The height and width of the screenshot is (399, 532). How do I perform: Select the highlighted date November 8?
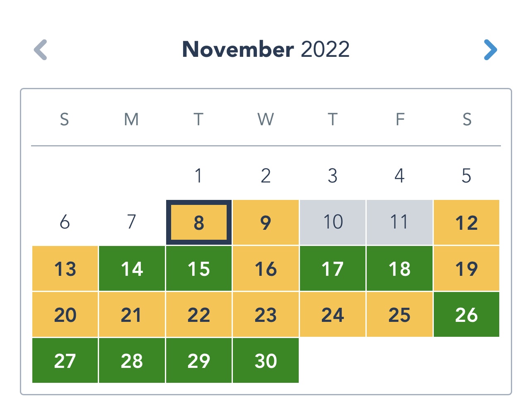[199, 222]
